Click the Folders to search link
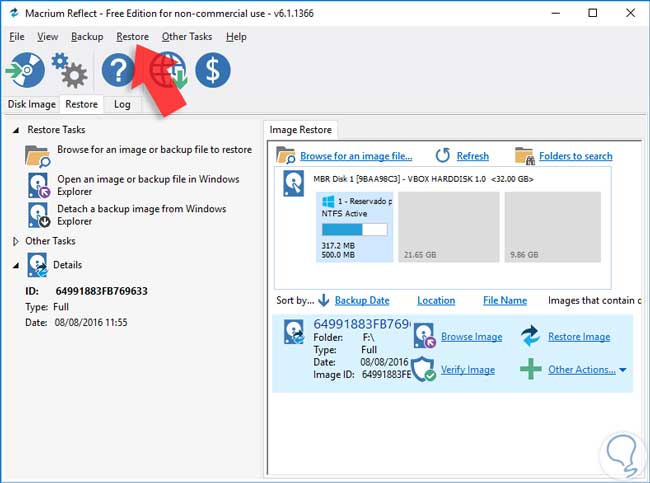The width and height of the screenshot is (650, 483). pos(575,156)
